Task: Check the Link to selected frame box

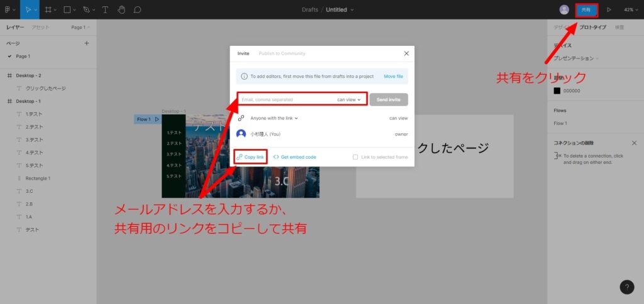Action: 355,157
